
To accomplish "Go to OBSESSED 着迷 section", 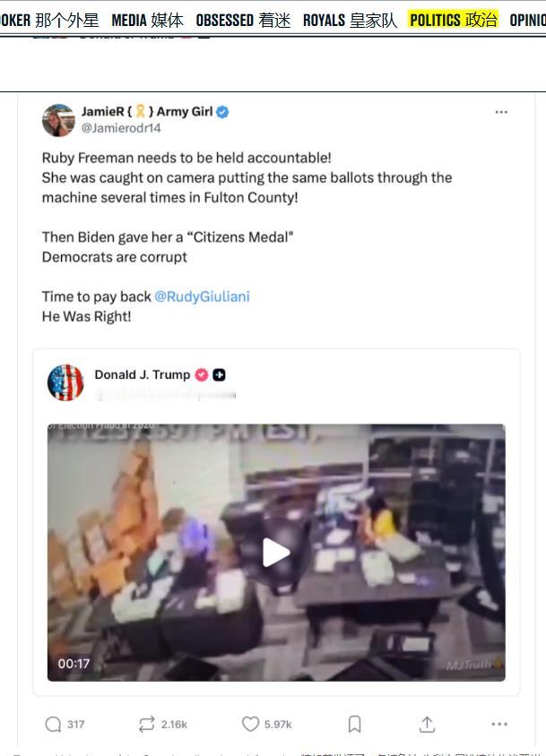I will pos(243,20).
